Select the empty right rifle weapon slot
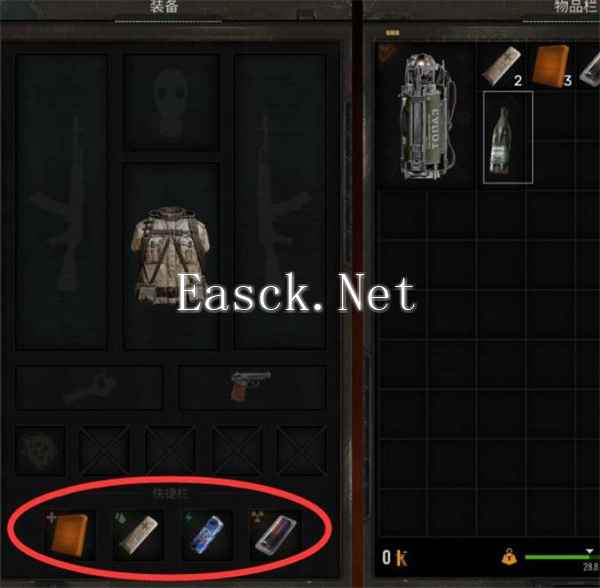The image size is (600, 588). [x=280, y=202]
